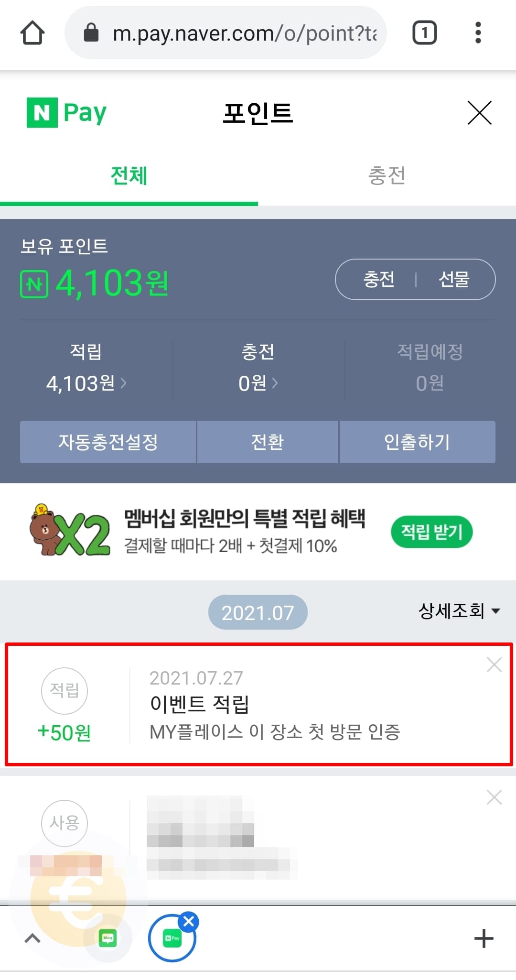The height and width of the screenshot is (980, 516).
Task: Click the N Pay logo
Action: [66, 113]
